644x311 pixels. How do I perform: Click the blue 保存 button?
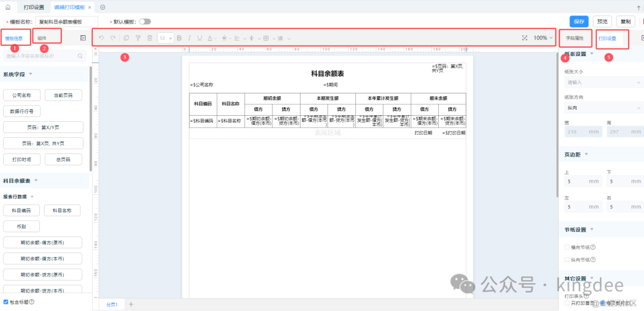pyautogui.click(x=579, y=21)
